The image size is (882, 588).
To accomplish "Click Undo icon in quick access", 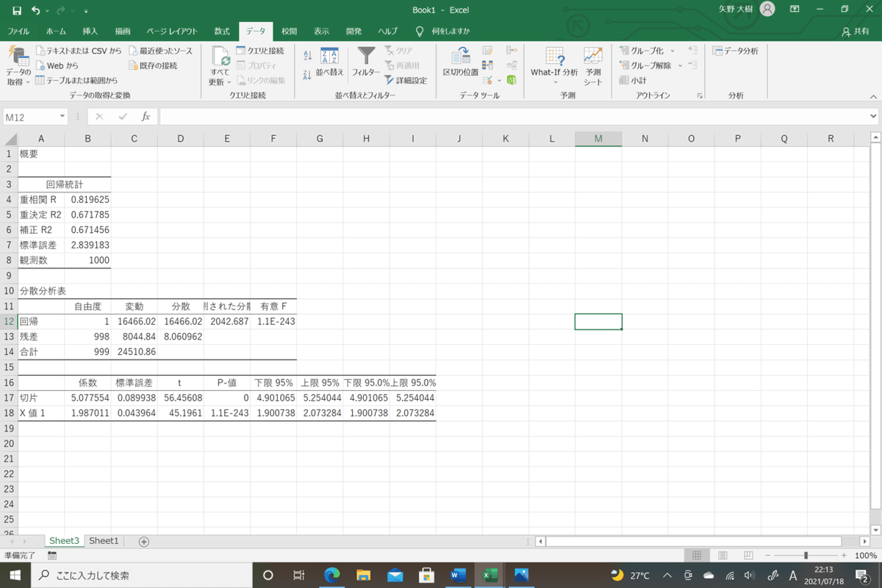I will coord(36,10).
